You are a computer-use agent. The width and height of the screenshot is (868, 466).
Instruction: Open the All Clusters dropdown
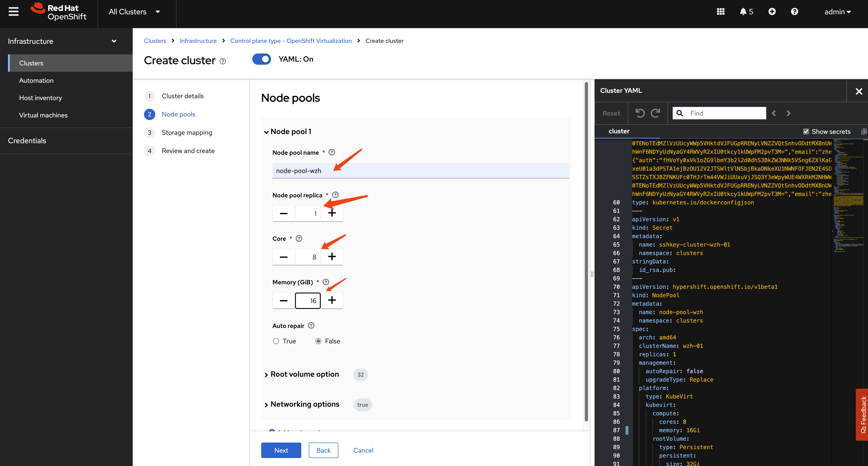134,12
